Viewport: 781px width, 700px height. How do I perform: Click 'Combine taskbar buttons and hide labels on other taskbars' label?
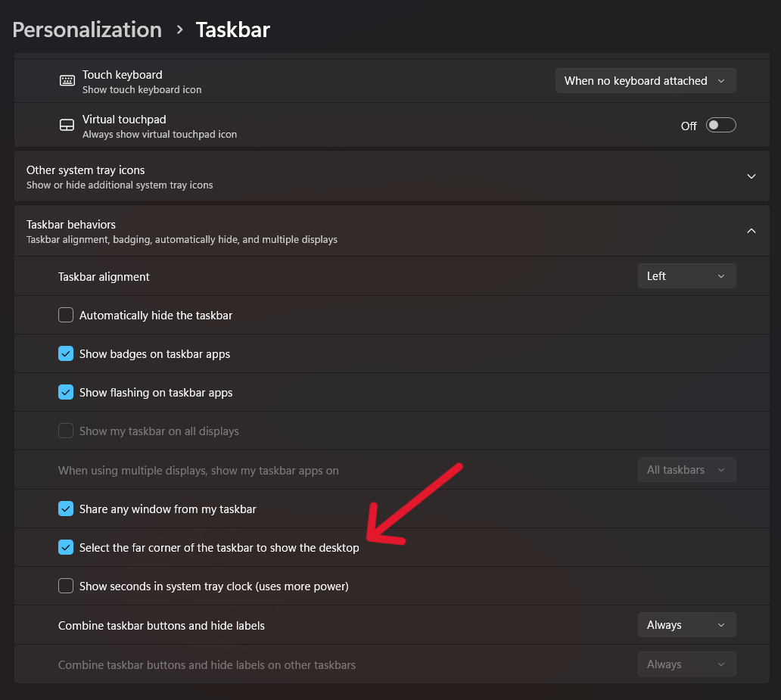coord(207,665)
